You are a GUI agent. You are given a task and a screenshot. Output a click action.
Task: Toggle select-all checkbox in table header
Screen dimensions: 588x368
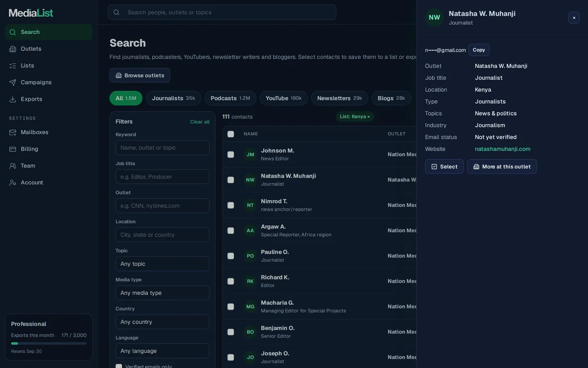click(x=231, y=134)
